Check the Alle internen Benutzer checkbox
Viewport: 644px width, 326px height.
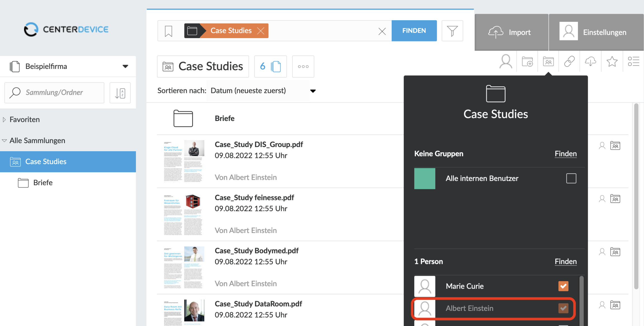point(571,178)
